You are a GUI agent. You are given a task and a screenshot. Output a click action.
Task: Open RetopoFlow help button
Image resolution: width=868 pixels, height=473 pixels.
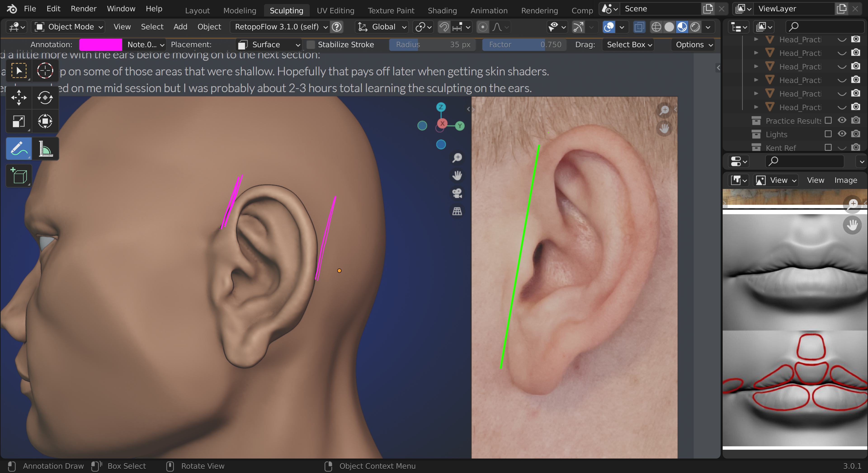(337, 27)
